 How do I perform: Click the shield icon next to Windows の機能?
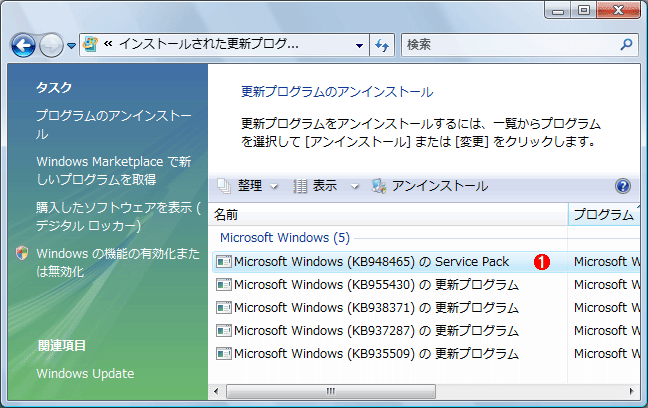pyautogui.click(x=22, y=253)
